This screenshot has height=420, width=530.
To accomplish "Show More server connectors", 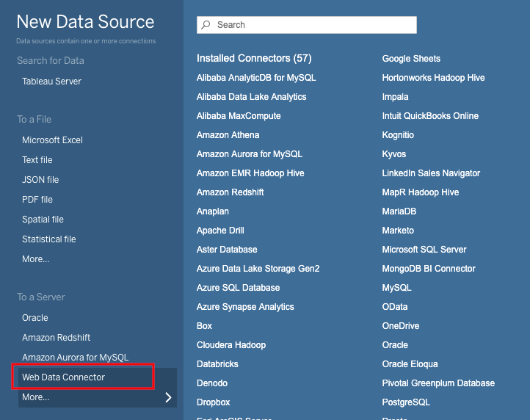I will tap(35, 397).
